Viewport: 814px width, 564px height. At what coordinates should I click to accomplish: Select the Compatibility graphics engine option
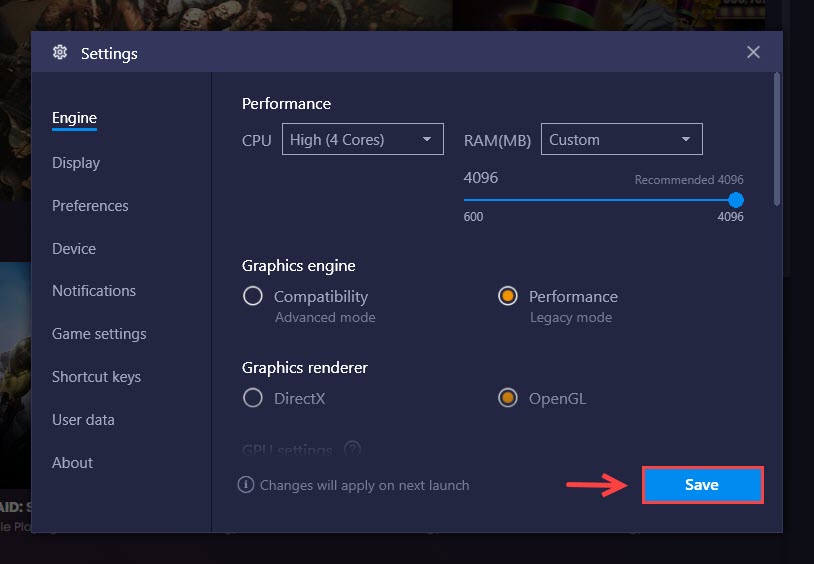pos(253,297)
